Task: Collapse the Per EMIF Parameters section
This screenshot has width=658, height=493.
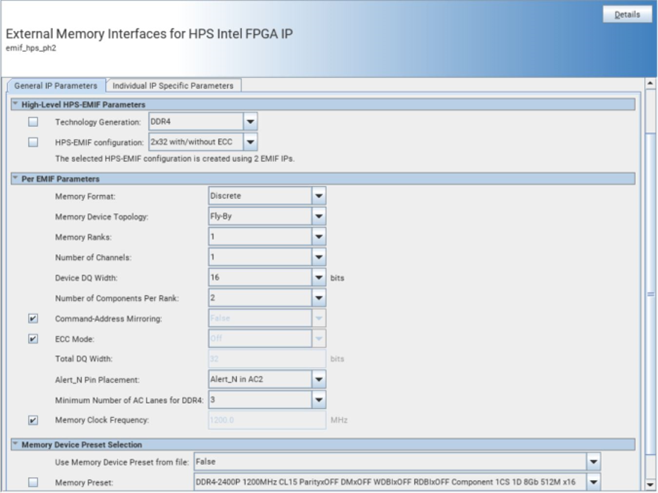Action: 15,179
